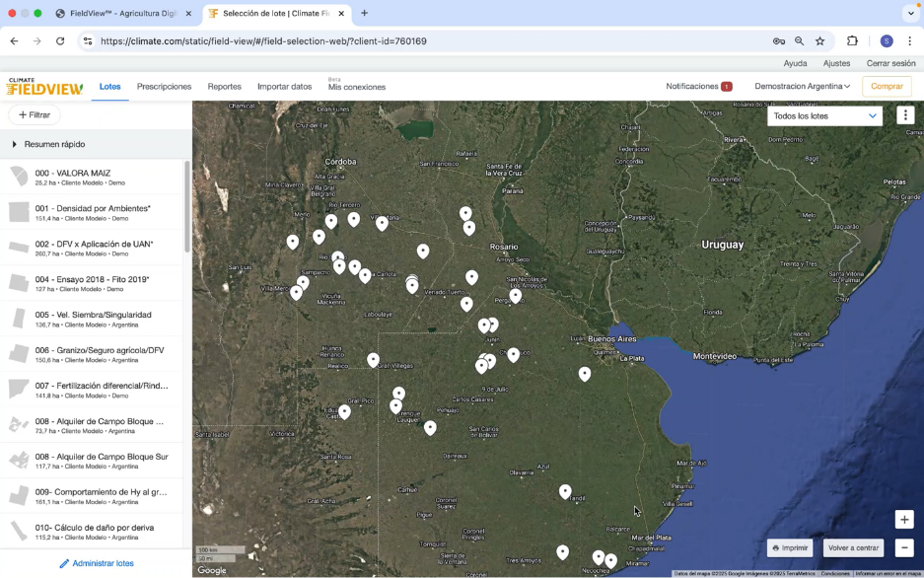Click the map zoom out minus button
924x578 pixels.
[903, 547]
